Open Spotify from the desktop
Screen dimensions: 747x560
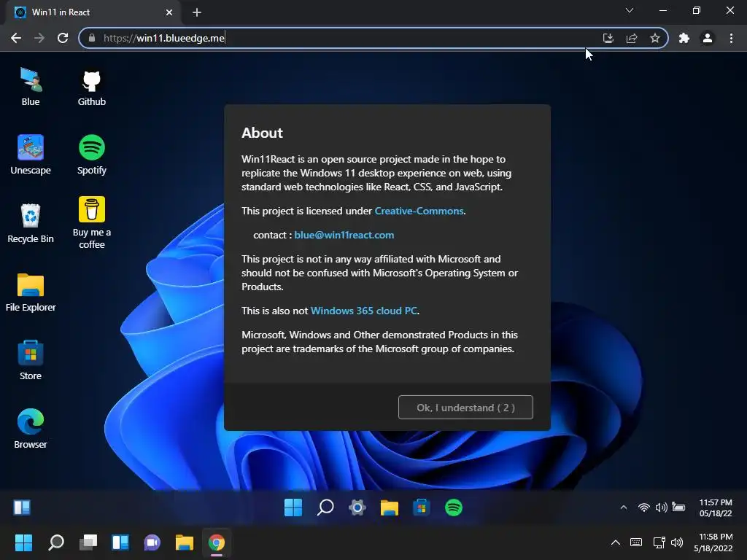(91, 155)
